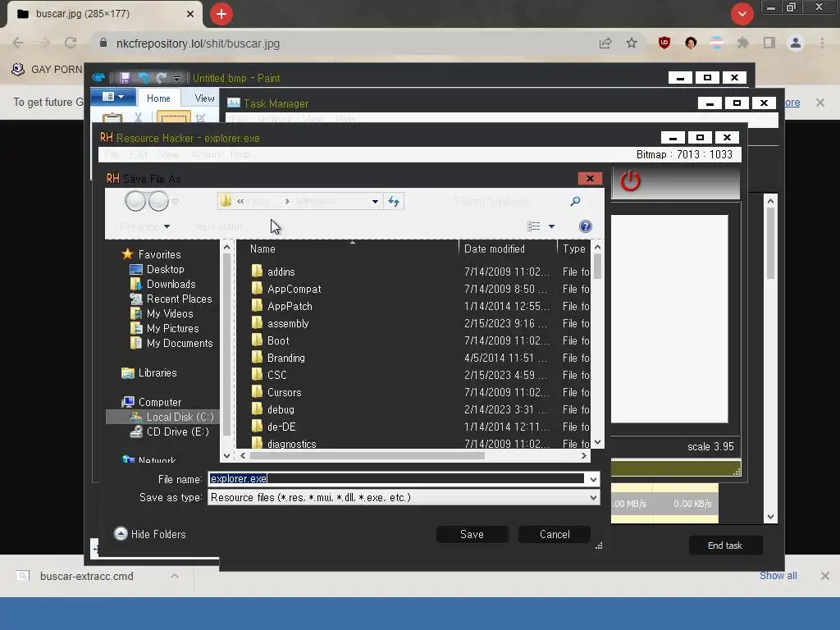Click the Chrome share page icon

(x=605, y=43)
